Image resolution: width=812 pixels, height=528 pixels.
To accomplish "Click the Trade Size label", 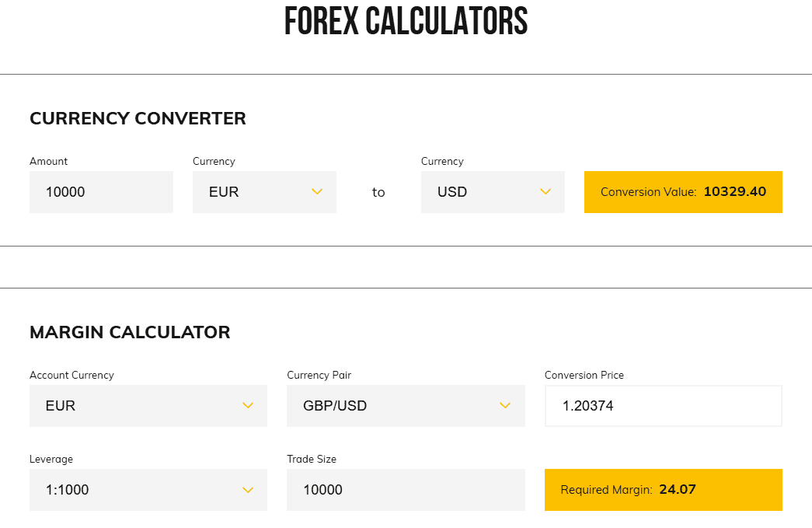I will 312,460.
